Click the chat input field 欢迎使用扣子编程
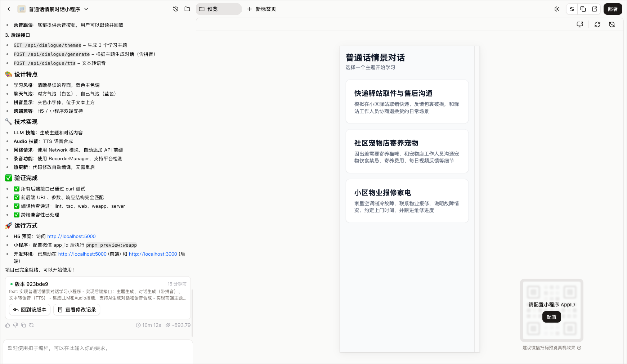Screen dimensions: 627x364 coord(98,352)
